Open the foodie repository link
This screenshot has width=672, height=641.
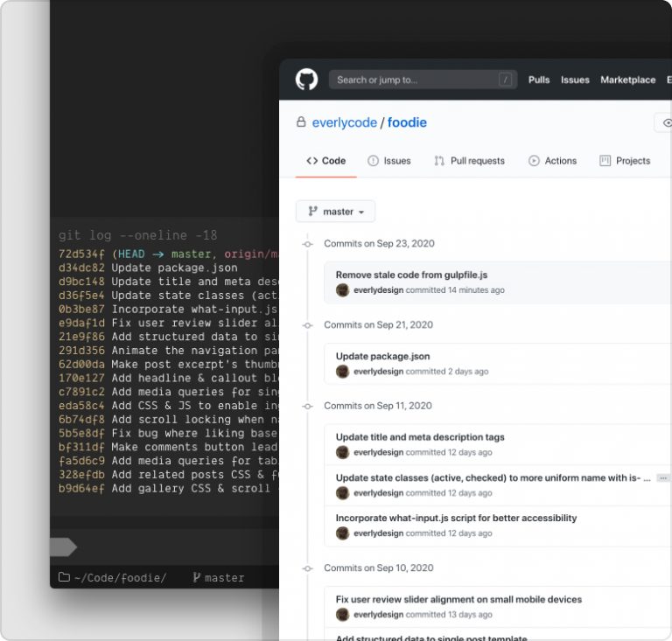pos(407,122)
